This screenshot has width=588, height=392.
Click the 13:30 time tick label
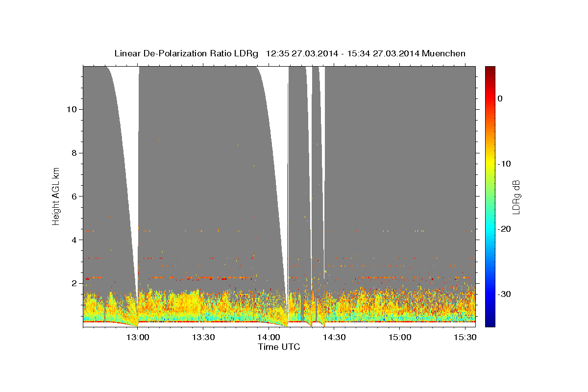click(203, 337)
